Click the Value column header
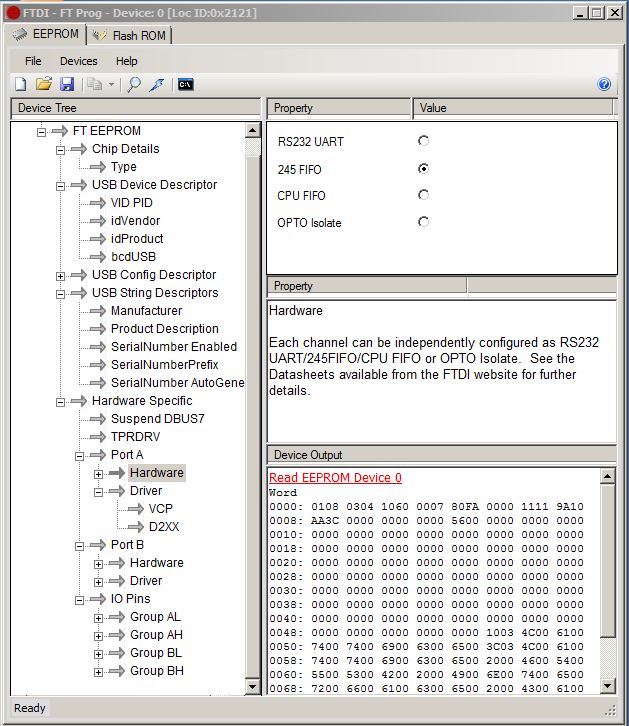629x726 pixels. (512, 108)
